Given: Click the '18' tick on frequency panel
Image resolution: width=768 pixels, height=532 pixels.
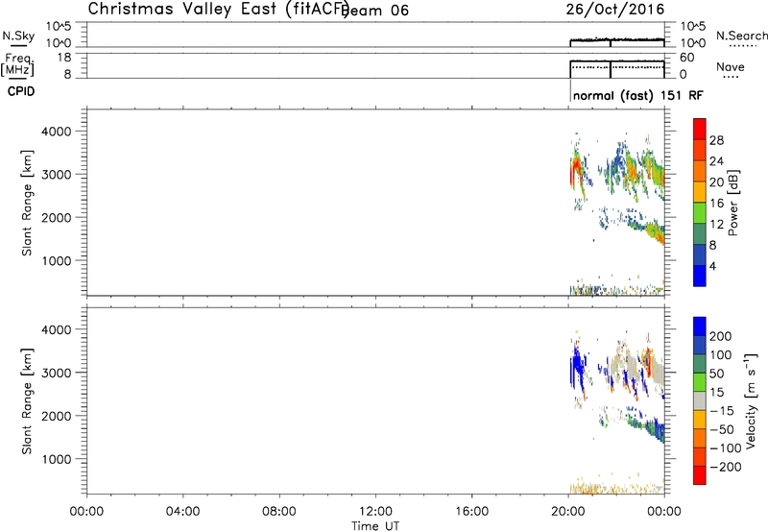Looking at the screenshot, I should click(x=64, y=58).
